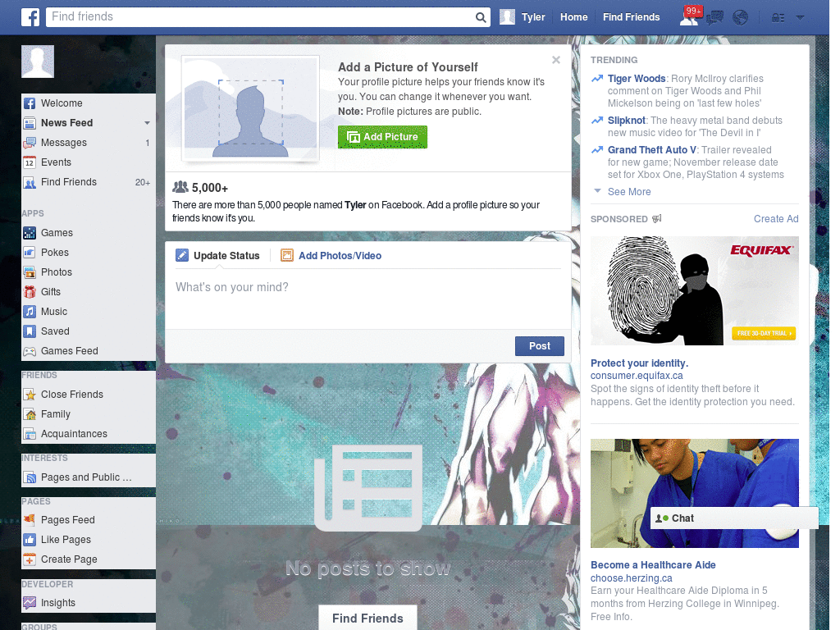Screen dimensions: 840x630
Task: Open the privacy shortcuts lock icon
Action: coord(778,18)
